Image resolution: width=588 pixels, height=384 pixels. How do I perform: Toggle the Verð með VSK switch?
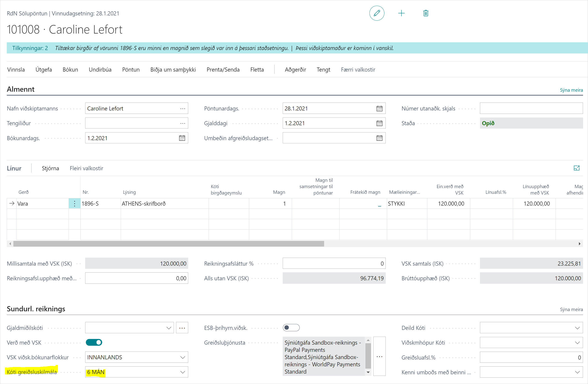[x=94, y=343]
